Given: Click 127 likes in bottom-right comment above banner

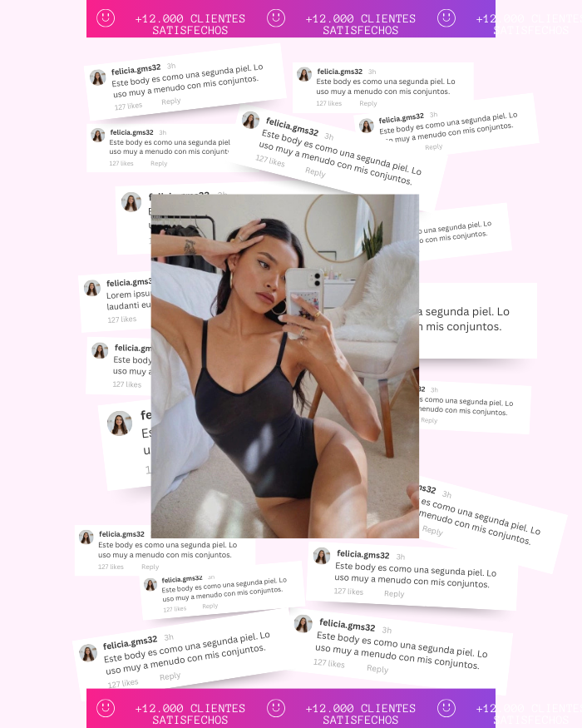Looking at the screenshot, I should (x=329, y=663).
